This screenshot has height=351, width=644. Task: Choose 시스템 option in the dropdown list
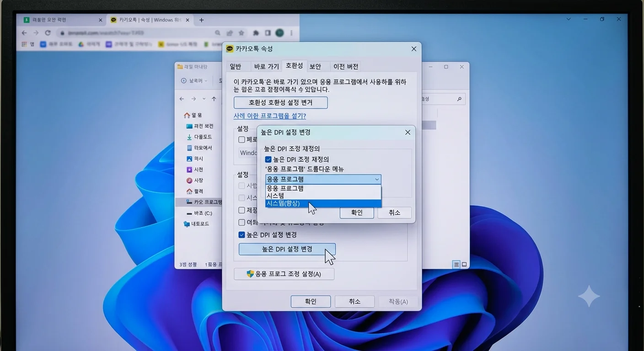pos(323,196)
